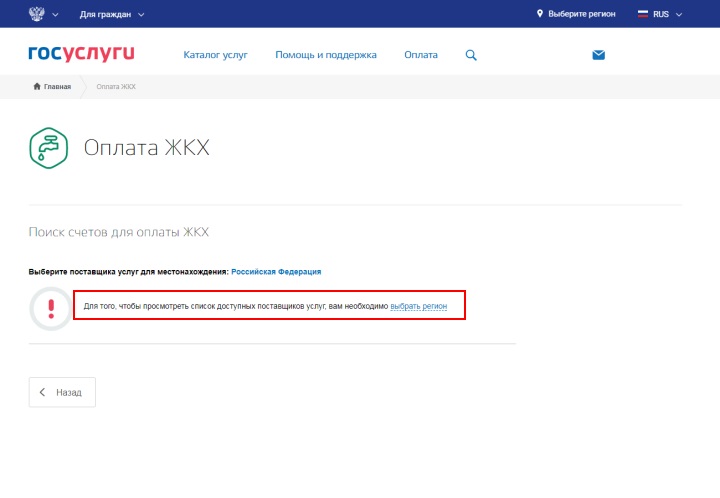
Task: Open the 'Помощь и поддержка' menu item
Action: pos(326,55)
